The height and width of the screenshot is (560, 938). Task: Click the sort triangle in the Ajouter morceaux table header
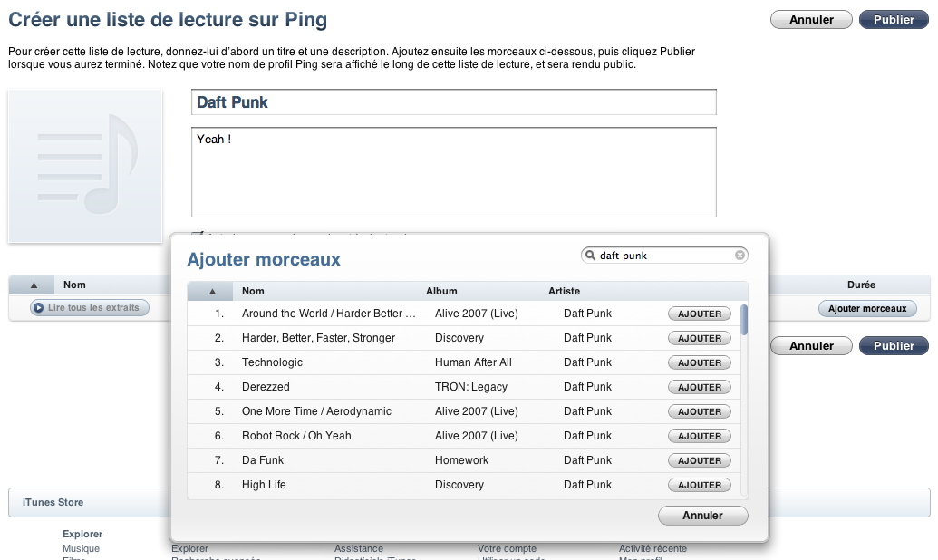click(212, 292)
